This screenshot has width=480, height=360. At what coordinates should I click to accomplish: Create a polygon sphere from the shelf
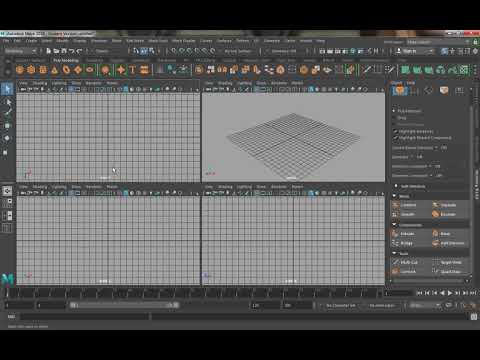20,70
